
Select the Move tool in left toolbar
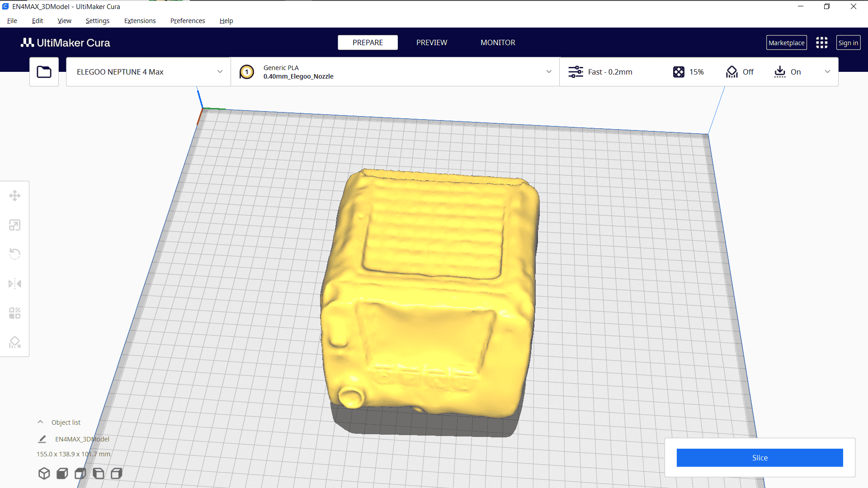coord(14,196)
